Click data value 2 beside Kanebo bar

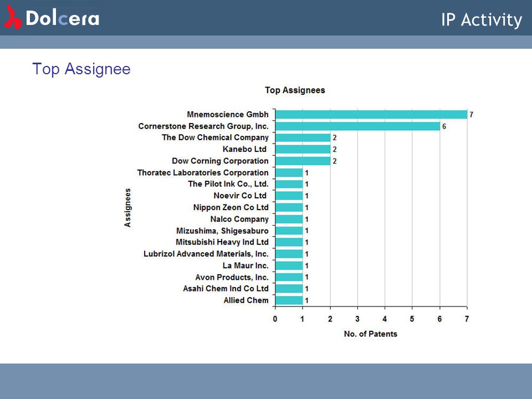click(335, 149)
